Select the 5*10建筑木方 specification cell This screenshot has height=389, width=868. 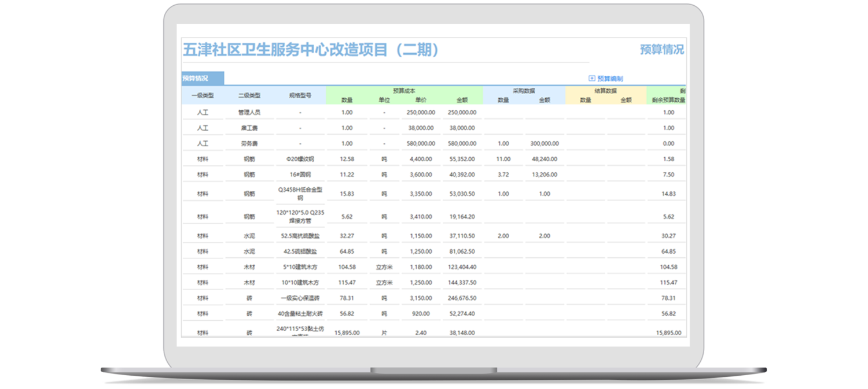pyautogui.click(x=300, y=267)
